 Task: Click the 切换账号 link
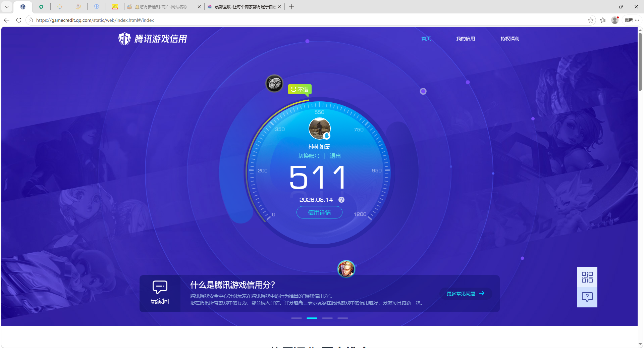(309, 156)
